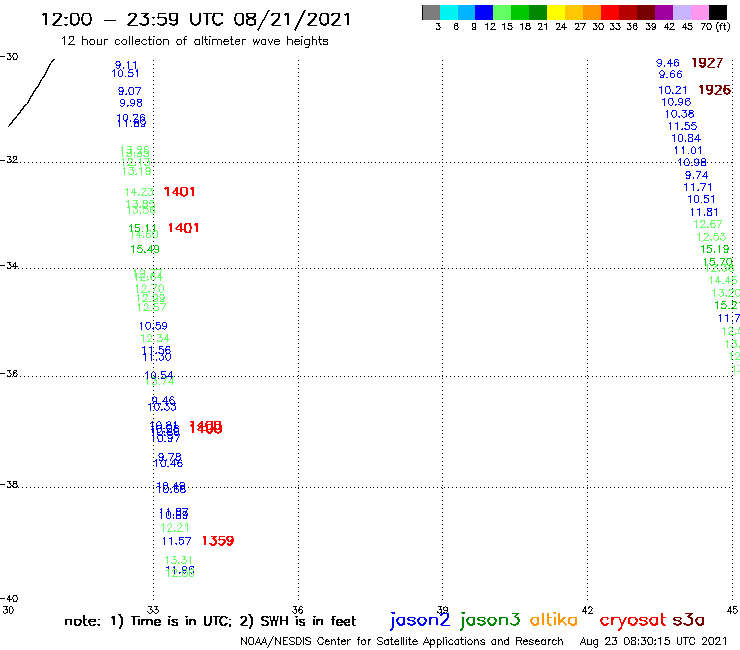Click the 11.81 wave height value
Image resolution: width=740 pixels, height=650 pixels.
pyautogui.click(x=704, y=212)
